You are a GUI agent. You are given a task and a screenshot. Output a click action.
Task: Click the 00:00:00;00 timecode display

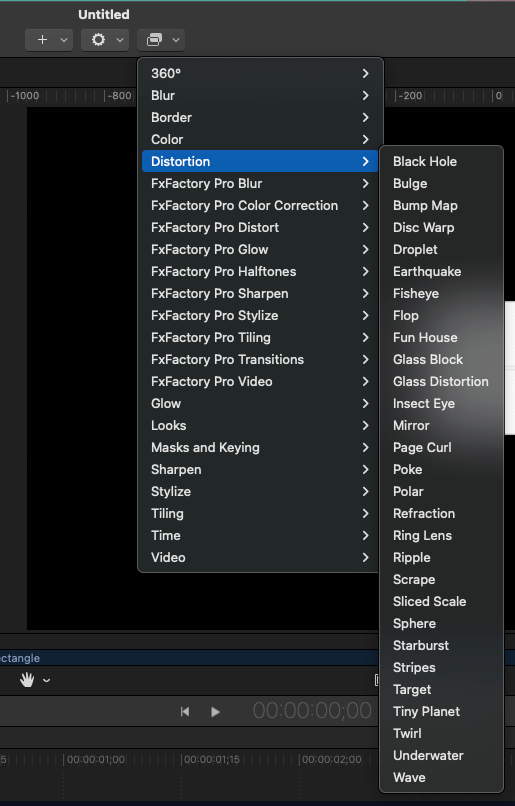pos(312,710)
